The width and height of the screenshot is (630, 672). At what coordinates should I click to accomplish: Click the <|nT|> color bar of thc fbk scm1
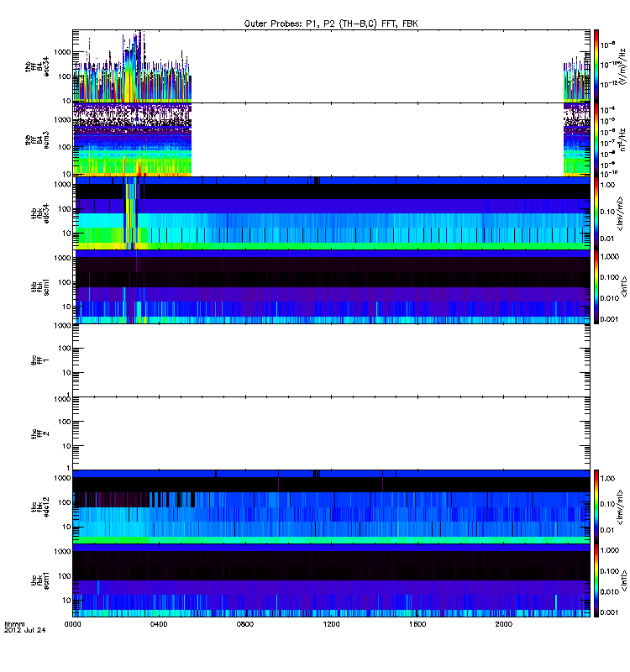coord(596,580)
